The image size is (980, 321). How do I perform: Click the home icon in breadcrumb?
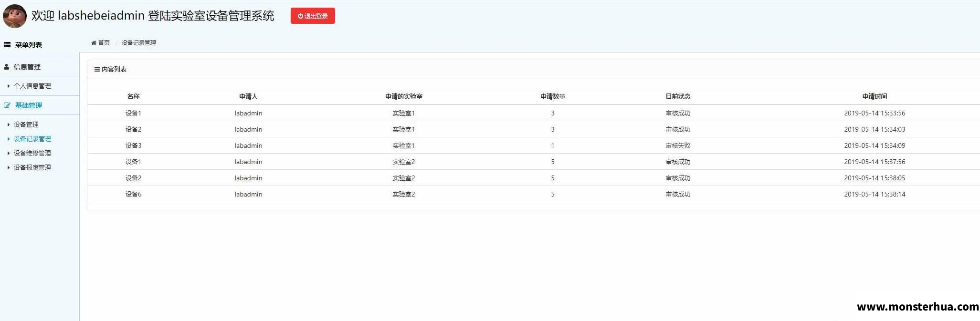pyautogui.click(x=94, y=43)
